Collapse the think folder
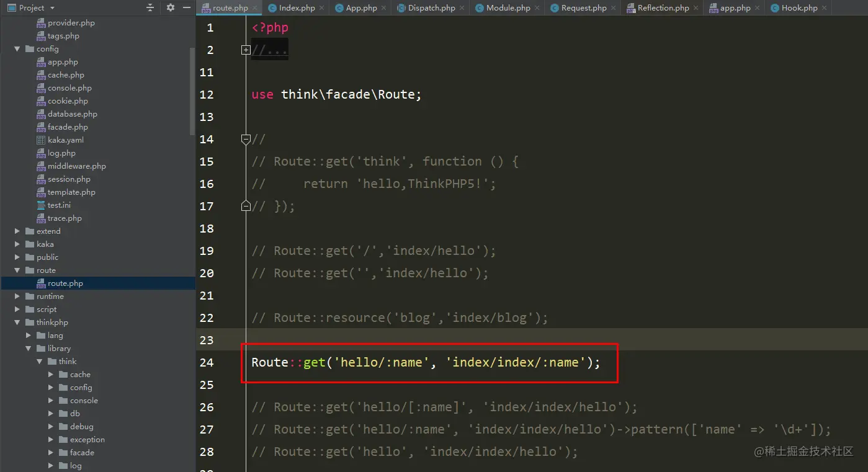 click(40, 362)
